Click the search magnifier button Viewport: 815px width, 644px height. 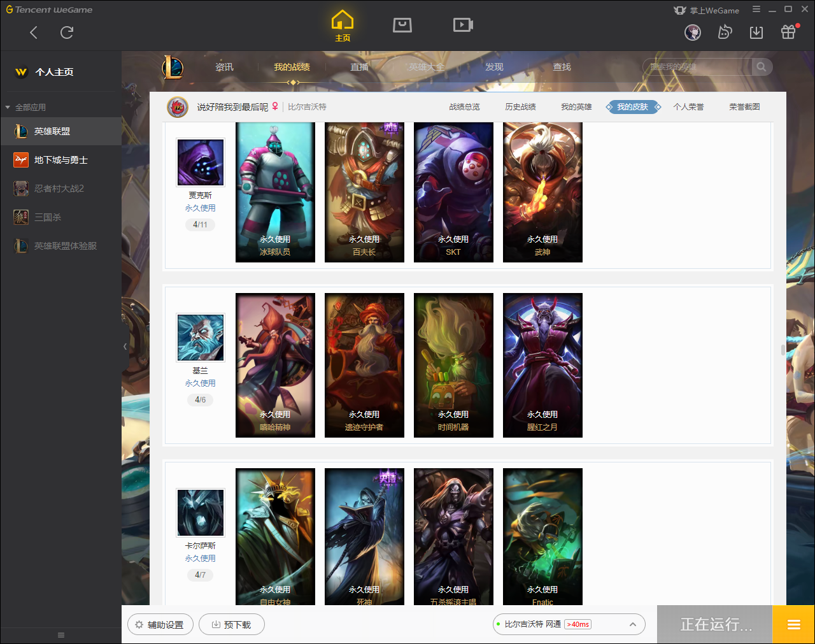coord(762,67)
